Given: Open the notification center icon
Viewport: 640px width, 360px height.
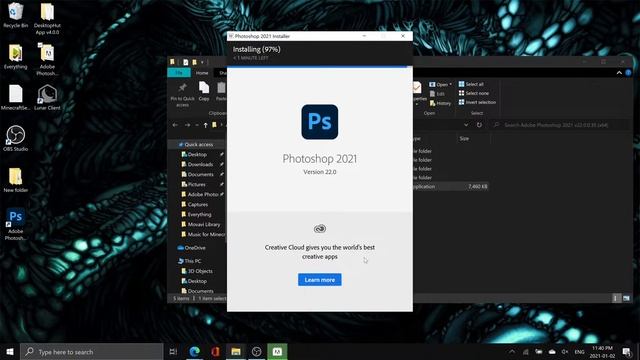Looking at the screenshot, I should click(627, 351).
